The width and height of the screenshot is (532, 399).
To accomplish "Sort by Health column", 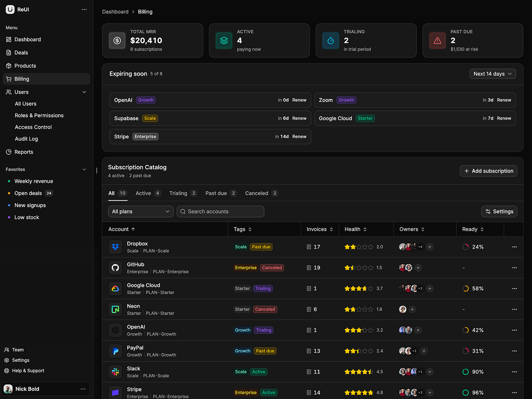I will point(356,229).
